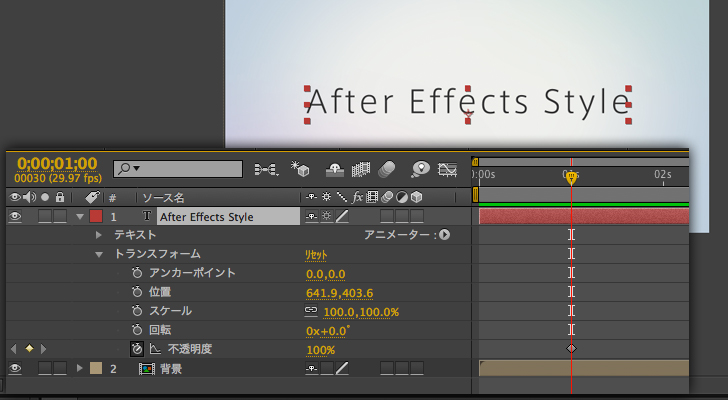Click the Collapse Transformations column header icon
This screenshot has width=728, height=400.
(327, 197)
